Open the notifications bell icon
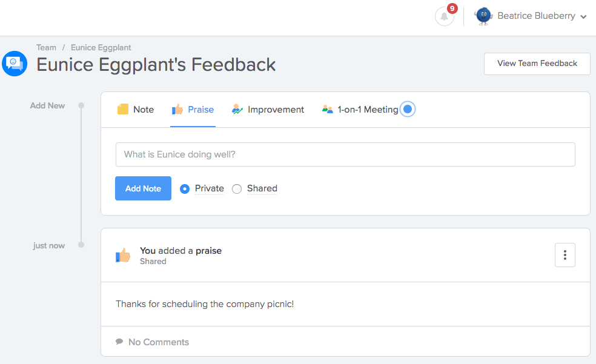Image resolution: width=596 pixels, height=364 pixels. 444,17
